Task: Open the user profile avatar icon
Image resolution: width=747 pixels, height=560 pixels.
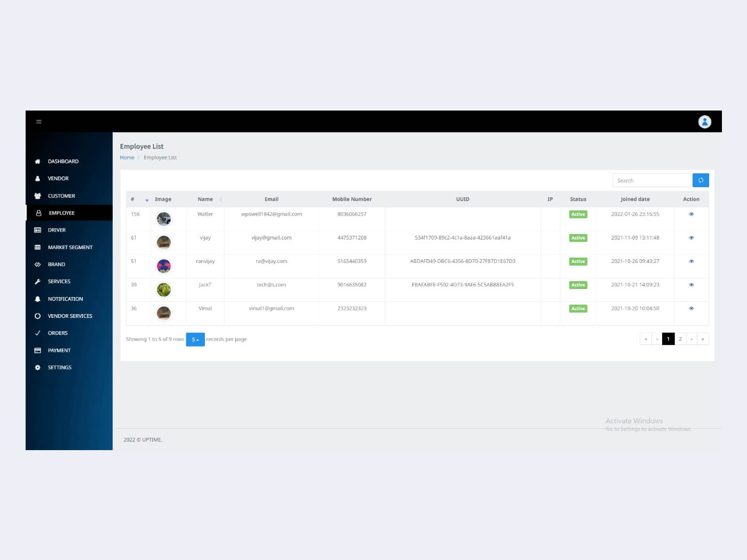Action: (704, 122)
